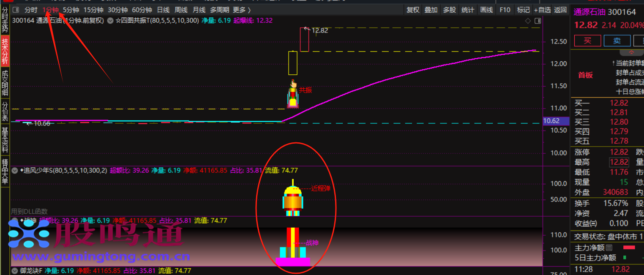The width and height of the screenshot is (644, 275).
Task: Click the diamond icon at chart top-right
Action: pos(528,21)
